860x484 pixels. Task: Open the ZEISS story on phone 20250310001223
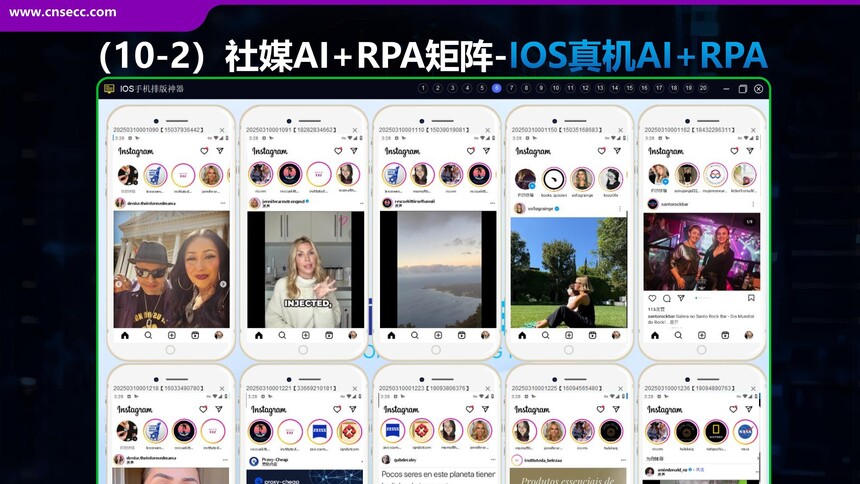393,430
